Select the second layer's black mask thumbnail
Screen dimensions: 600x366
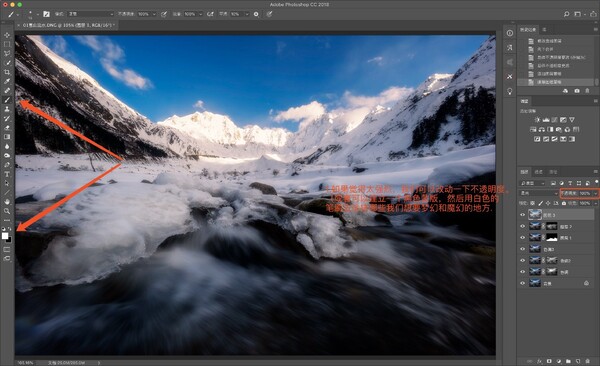[551, 226]
